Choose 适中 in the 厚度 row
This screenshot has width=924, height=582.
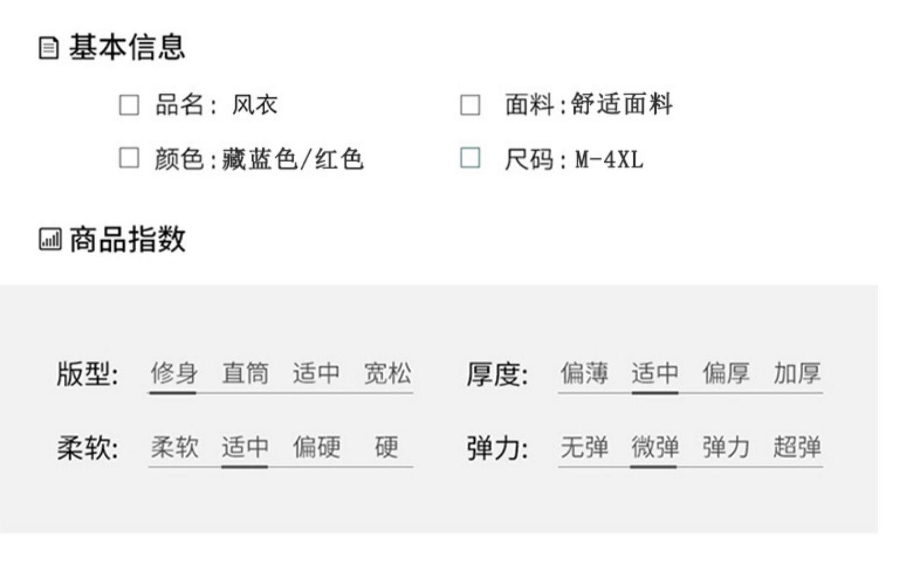tap(655, 374)
